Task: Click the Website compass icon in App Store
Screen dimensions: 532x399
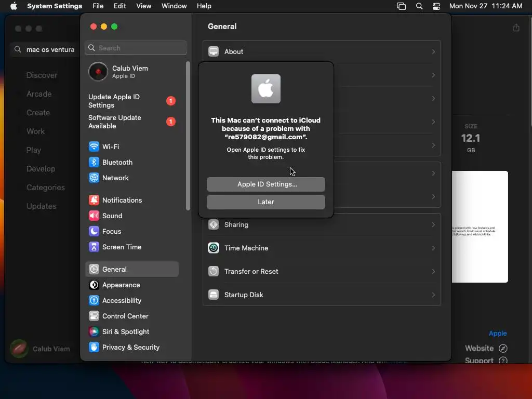Action: [x=503, y=349]
